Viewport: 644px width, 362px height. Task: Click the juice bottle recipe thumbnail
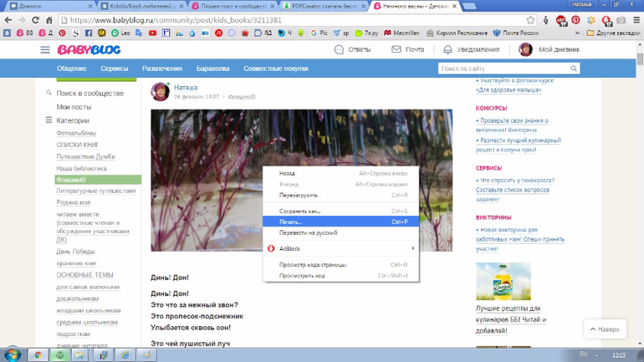point(503,282)
